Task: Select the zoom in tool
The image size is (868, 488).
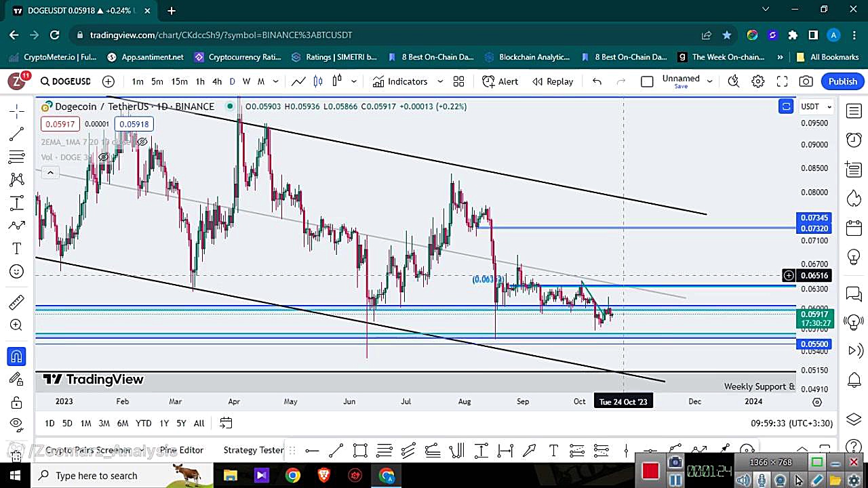Action: click(17, 325)
